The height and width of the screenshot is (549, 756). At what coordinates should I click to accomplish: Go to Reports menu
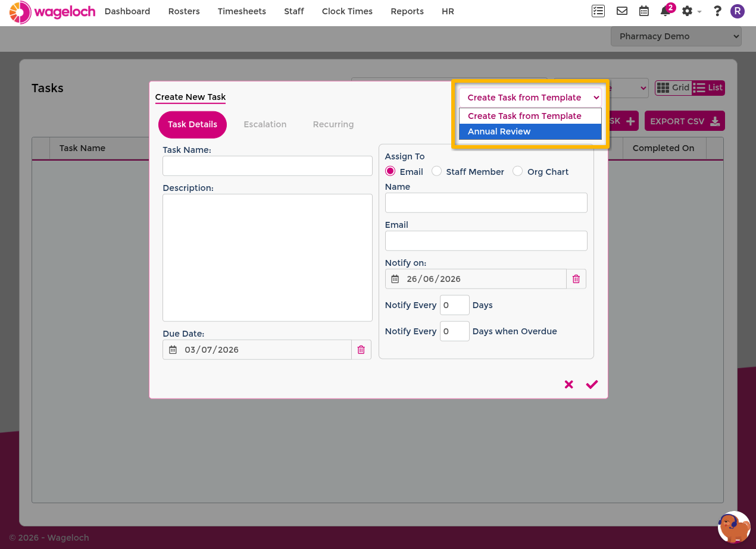tap(407, 11)
